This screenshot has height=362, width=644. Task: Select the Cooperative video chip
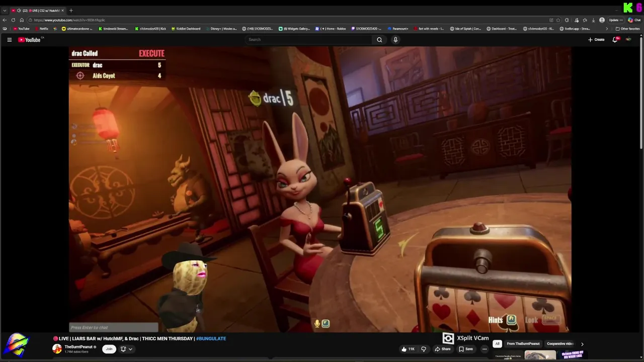tap(560, 344)
